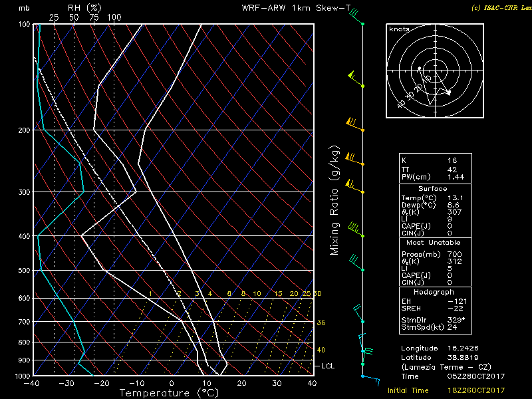Click the 'Surface' section heading
Screen dimensions: 532x399
[x=433, y=189]
